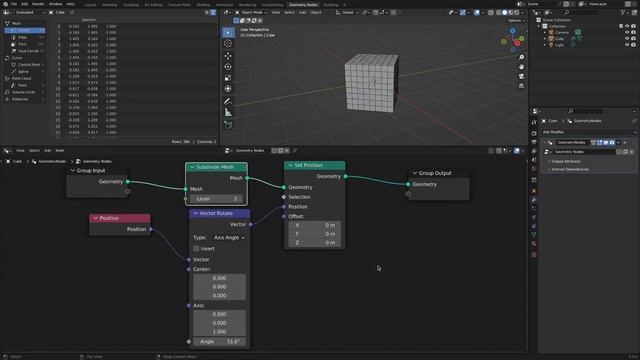The image size is (640, 360).
Task: Open node editor Add menu
Action: (47, 151)
